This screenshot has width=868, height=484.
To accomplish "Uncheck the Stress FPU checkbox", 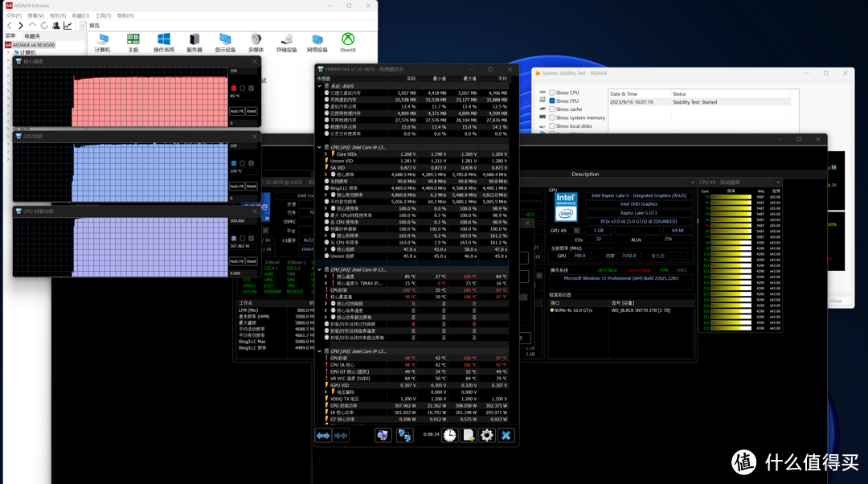I will click(x=552, y=100).
